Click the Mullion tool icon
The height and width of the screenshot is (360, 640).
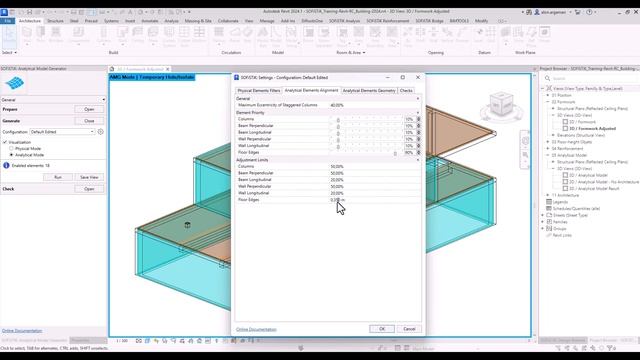[199, 33]
